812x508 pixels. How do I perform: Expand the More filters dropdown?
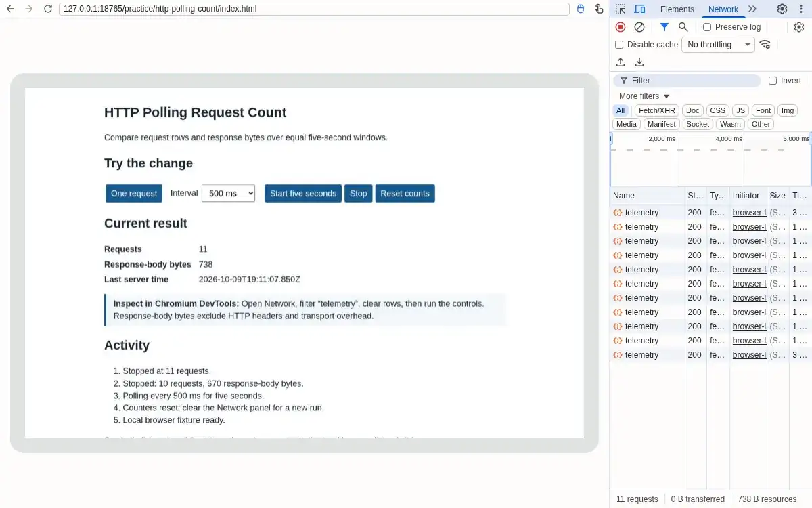644,96
